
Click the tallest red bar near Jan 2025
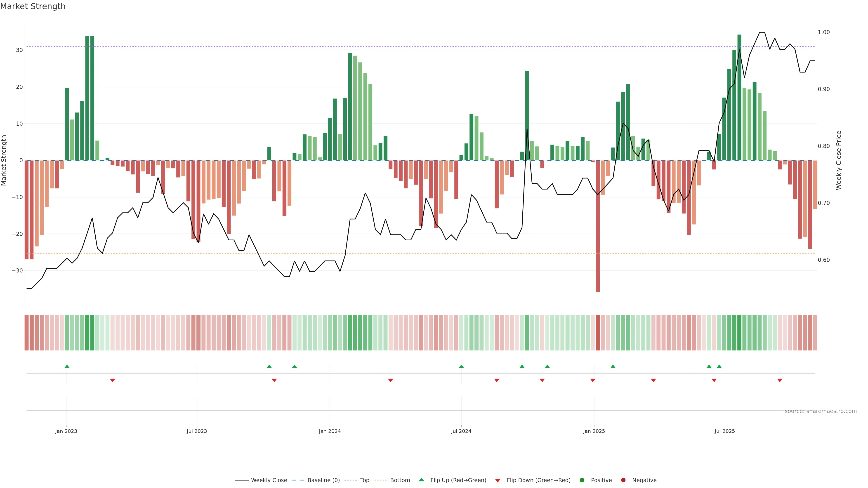[598, 226]
